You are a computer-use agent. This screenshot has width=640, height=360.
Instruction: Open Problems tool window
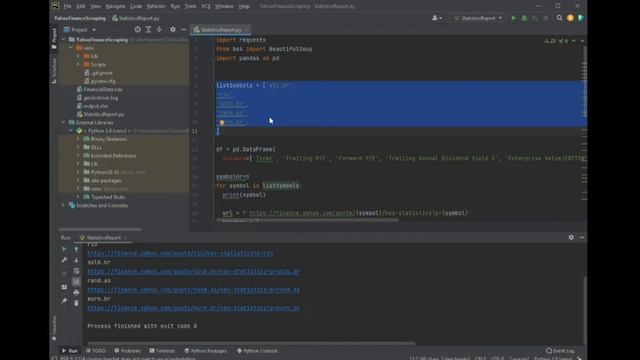128,351
